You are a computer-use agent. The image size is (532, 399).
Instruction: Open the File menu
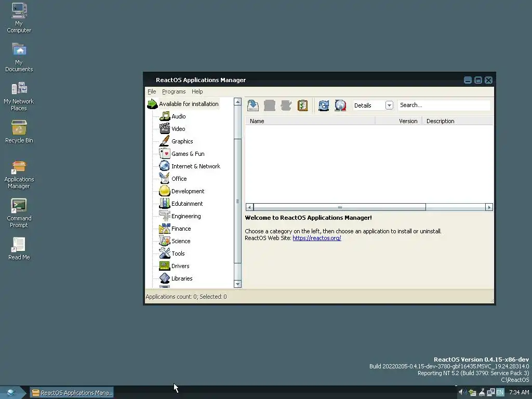click(152, 91)
